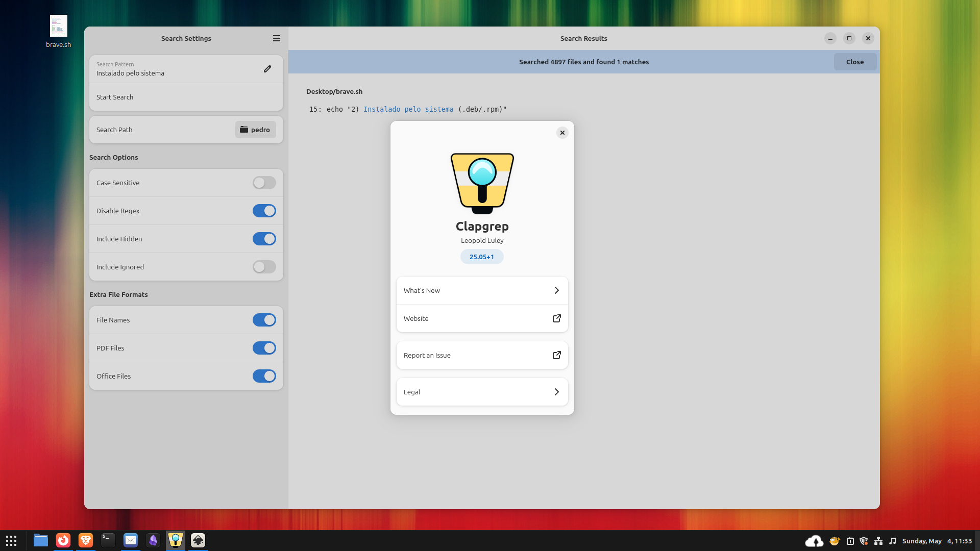Open the mail client from the taskbar
Viewport: 980px width, 551px height.
coord(131,540)
